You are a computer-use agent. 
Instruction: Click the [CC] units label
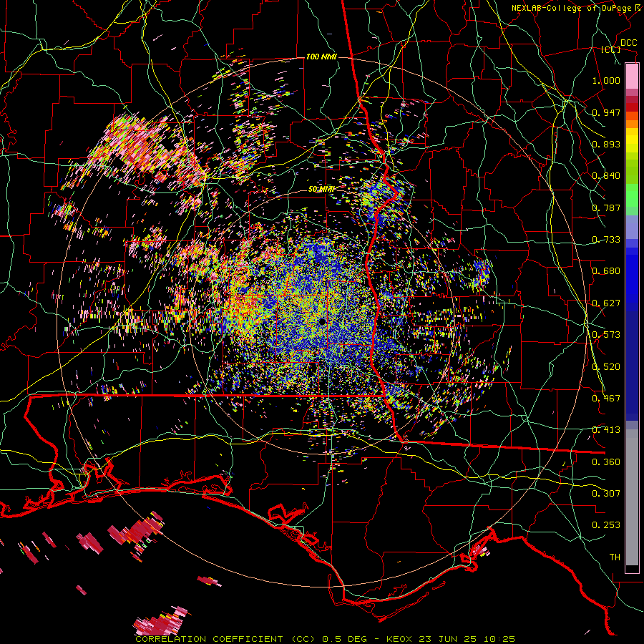(x=611, y=49)
